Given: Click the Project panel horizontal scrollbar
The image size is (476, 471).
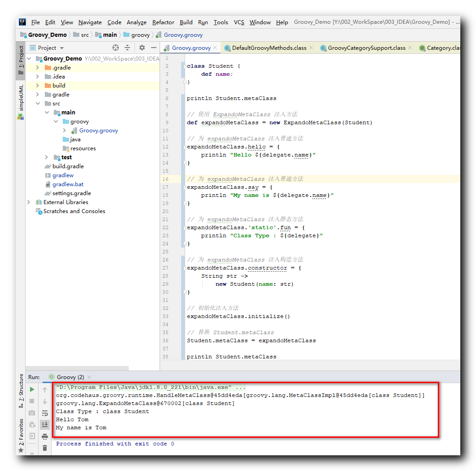Looking at the screenshot, I should coord(77,368).
